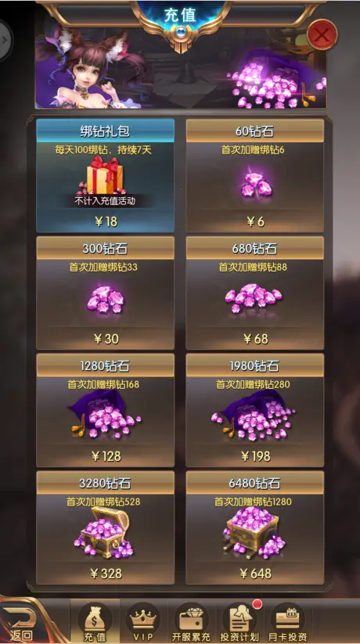Screen dimensions: 360x644
Task: Open the 开服累充 wallet tab
Action: coord(191,621)
